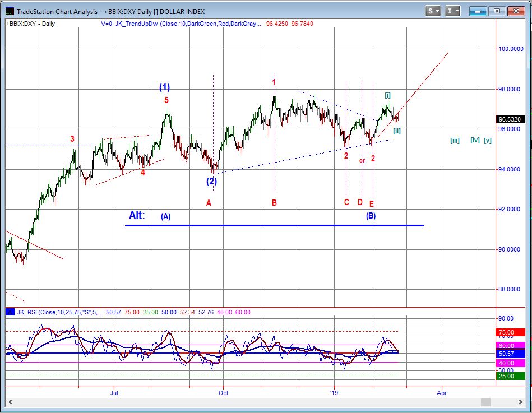Click the JK_RSI blue indicator icon
Image resolution: width=532 pixels, height=413 pixels.
click(10, 312)
